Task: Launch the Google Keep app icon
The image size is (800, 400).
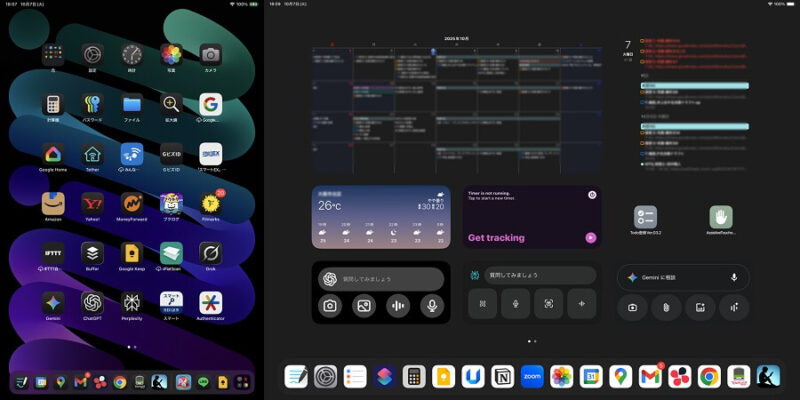Action: click(x=131, y=253)
